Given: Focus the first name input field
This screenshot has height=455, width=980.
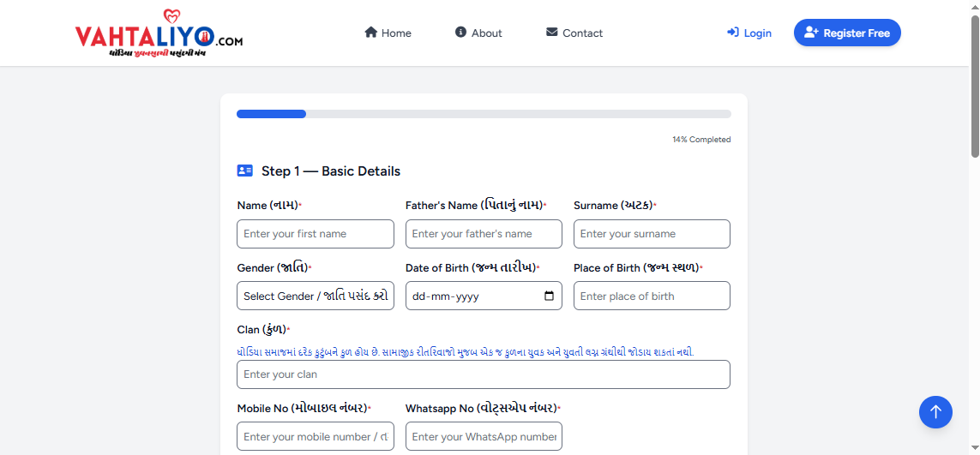Looking at the screenshot, I should click(x=316, y=234).
